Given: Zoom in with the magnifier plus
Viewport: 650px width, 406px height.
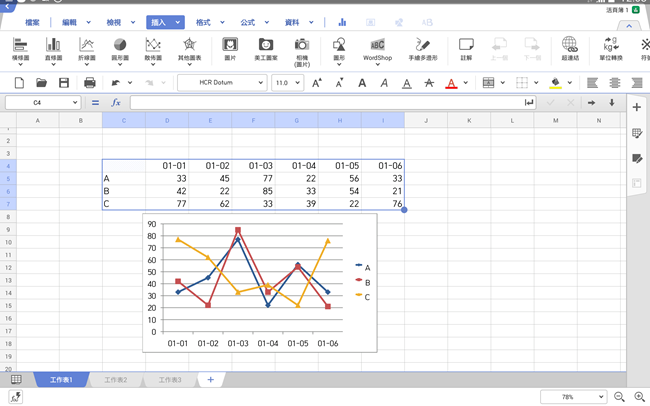Looking at the screenshot, I should click(640, 397).
